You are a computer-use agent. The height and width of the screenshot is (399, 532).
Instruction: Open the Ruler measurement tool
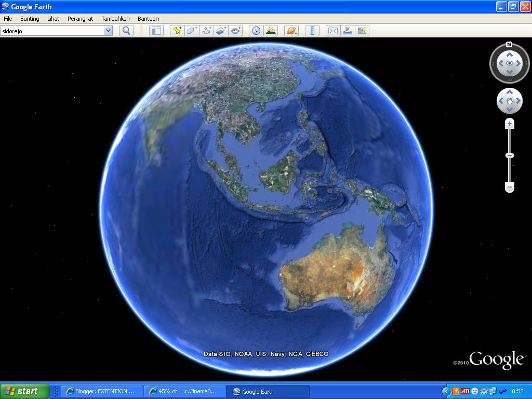pyautogui.click(x=312, y=31)
